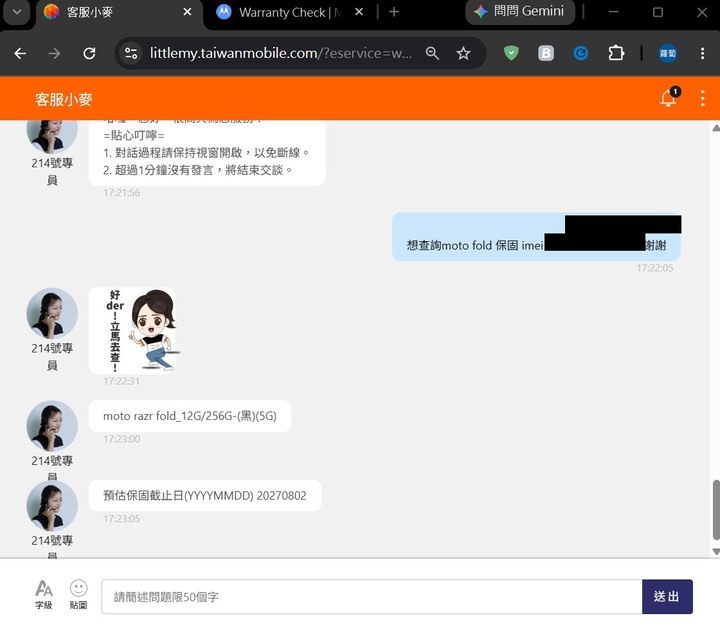View site information icon in address bar
Viewport: 720px width, 627px height.
pyautogui.click(x=131, y=54)
